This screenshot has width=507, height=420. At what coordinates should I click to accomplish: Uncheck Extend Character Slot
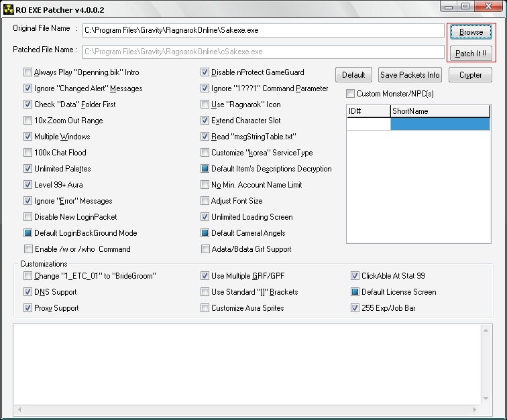205,121
